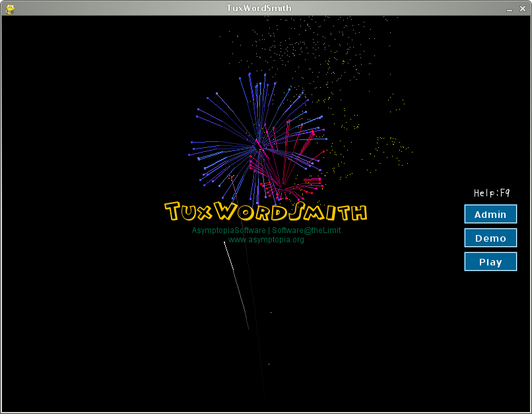Start a Demo game

490,238
